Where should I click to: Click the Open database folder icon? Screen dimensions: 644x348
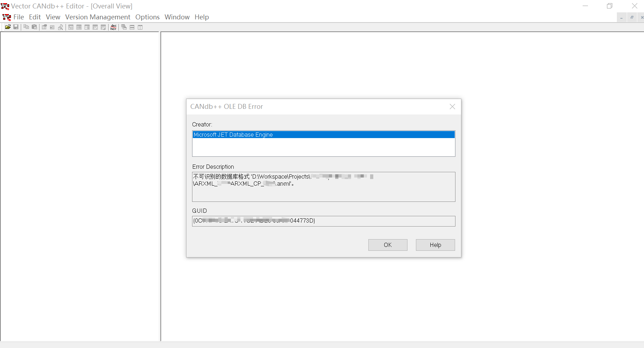point(8,27)
